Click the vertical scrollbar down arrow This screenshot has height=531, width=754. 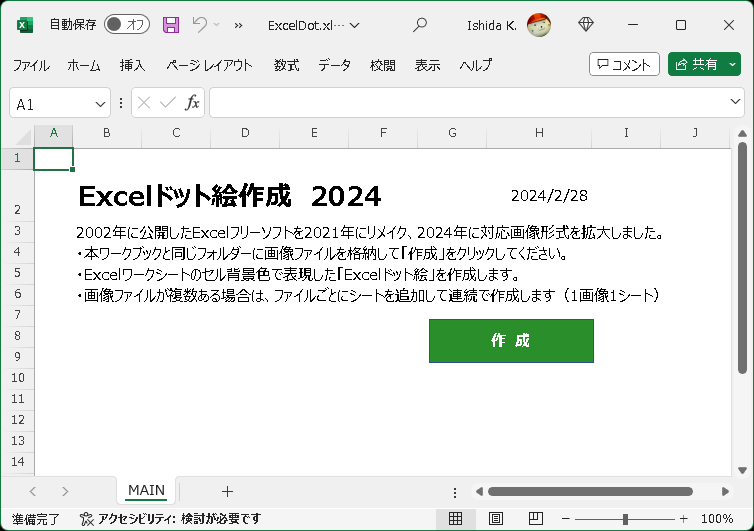(742, 470)
